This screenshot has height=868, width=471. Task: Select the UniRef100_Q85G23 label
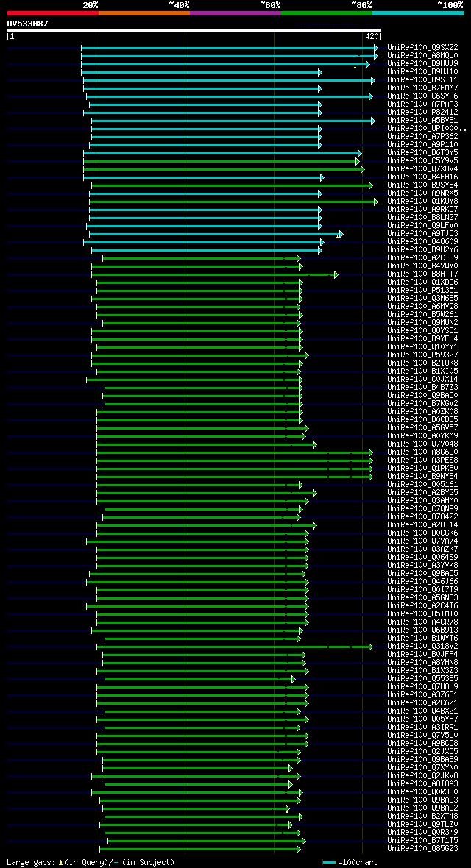[422, 849]
